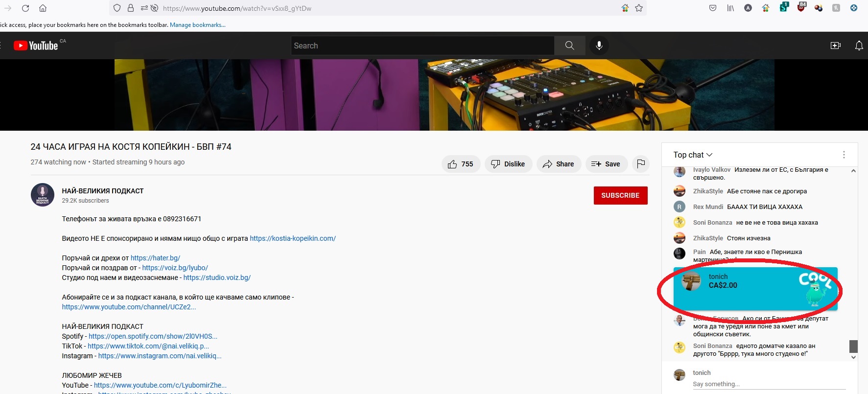Click the chat scrollbar down arrow
868x394 pixels.
853,357
